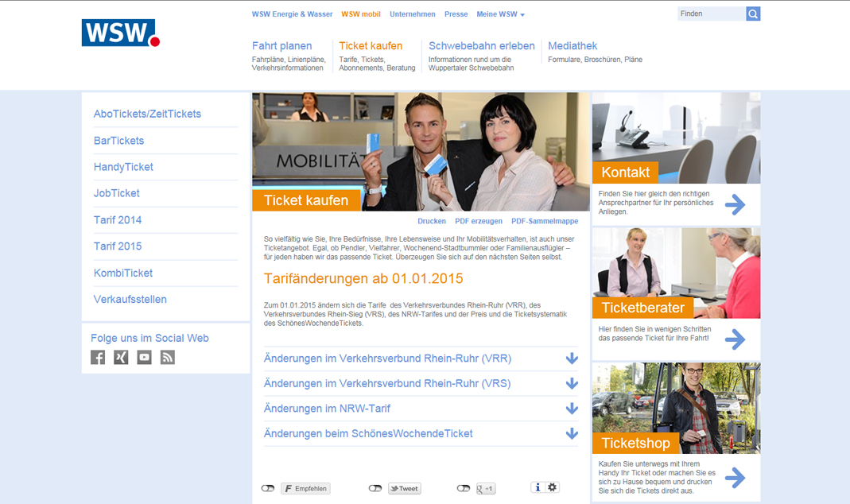Enable the Facebook Empfehlen toggle switch
This screenshot has height=504, width=850.
tap(268, 488)
